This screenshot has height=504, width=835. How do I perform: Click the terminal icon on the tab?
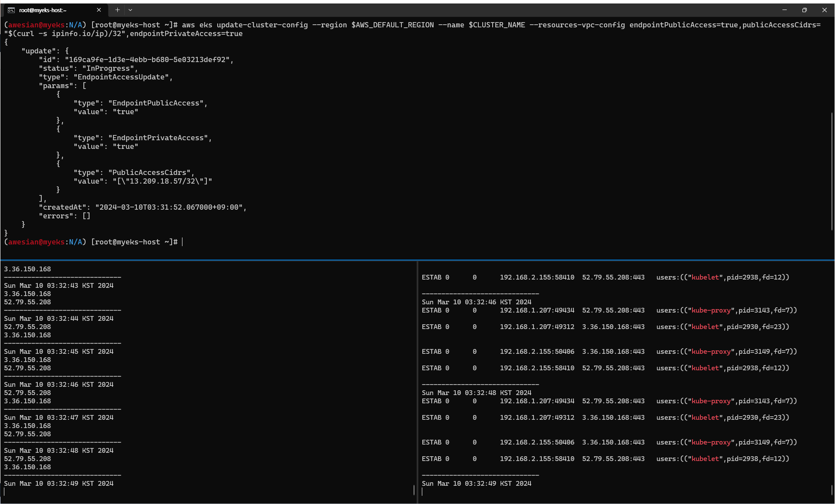11,10
